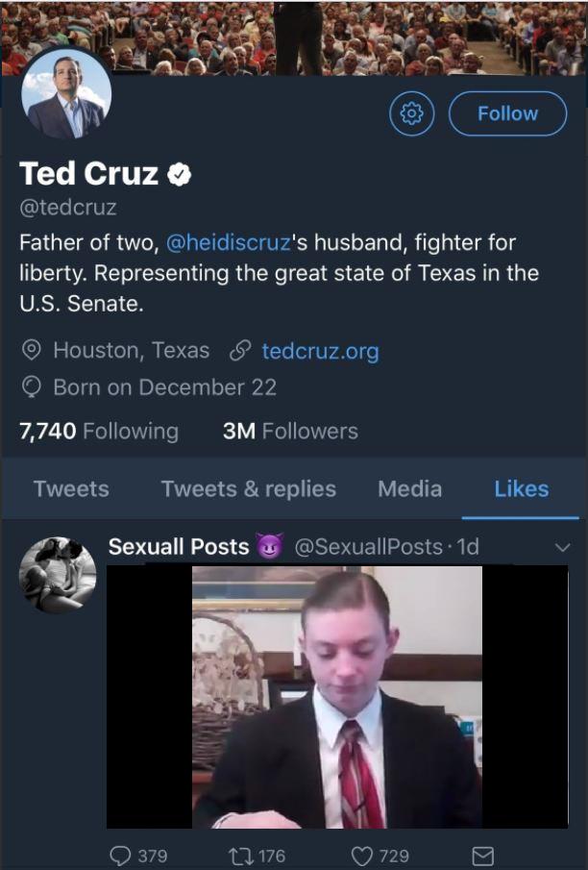Screen dimensions: 588x870
Task: Select the Media tab
Action: (x=409, y=488)
